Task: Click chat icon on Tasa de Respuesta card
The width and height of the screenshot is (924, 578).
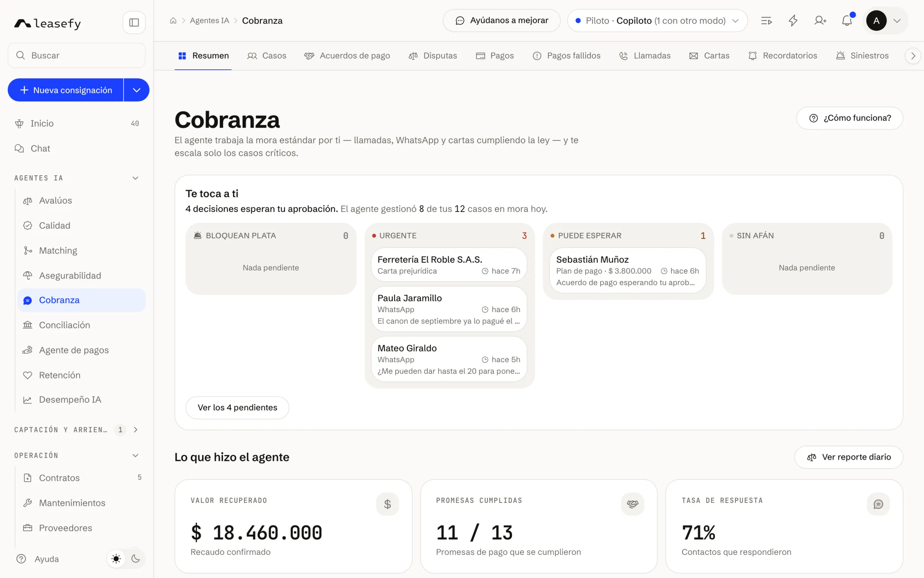Action: (x=878, y=504)
